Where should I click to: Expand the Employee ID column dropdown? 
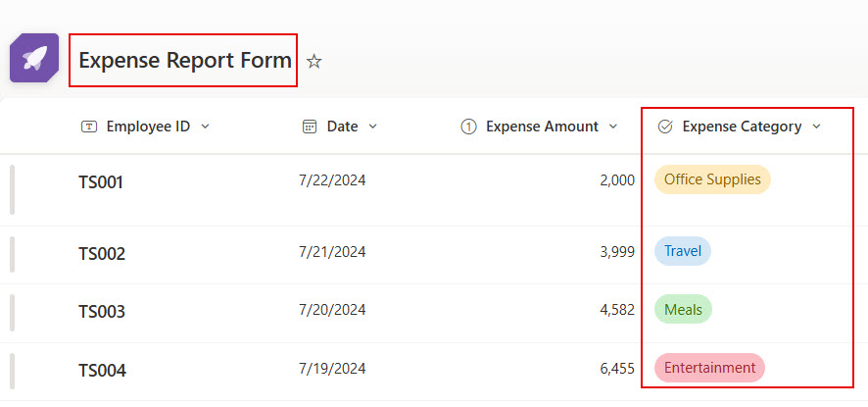coord(205,127)
